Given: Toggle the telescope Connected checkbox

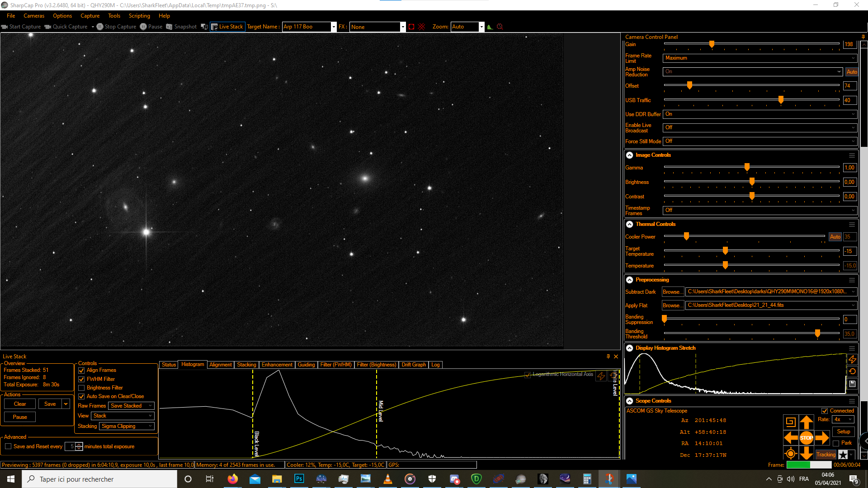Looking at the screenshot, I should [825, 411].
